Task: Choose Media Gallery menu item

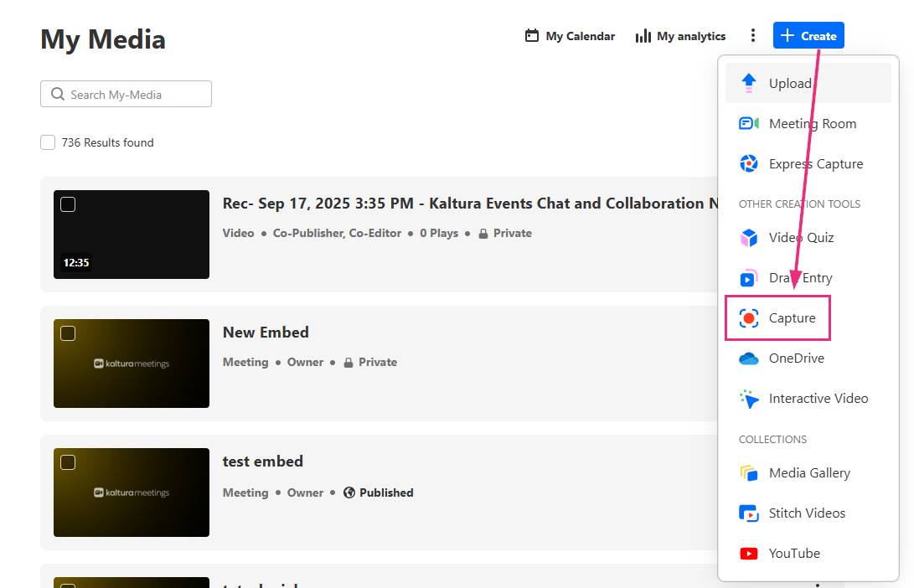Action: pos(808,473)
